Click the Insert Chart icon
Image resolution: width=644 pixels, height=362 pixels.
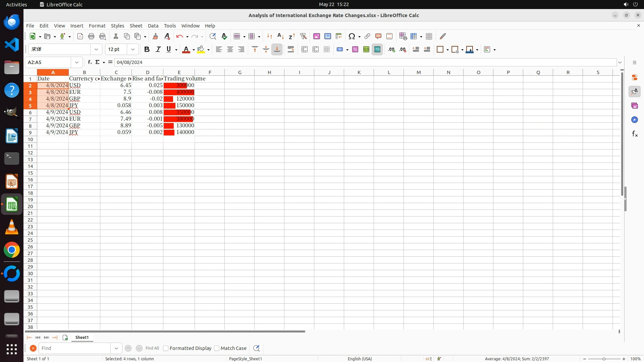click(328, 36)
